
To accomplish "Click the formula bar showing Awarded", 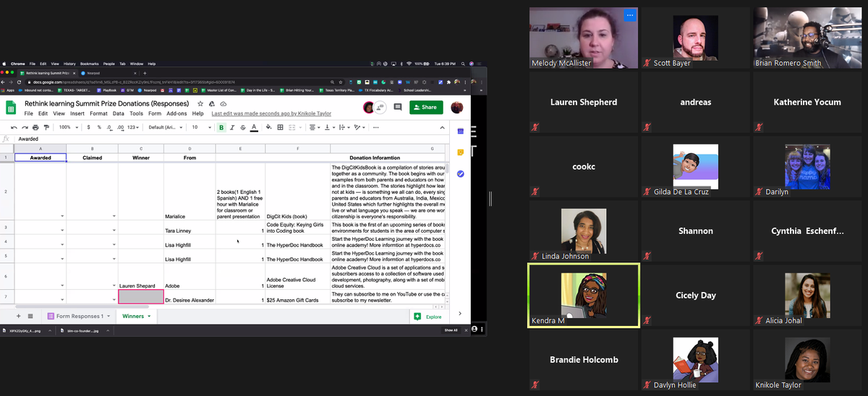I will click(231, 139).
